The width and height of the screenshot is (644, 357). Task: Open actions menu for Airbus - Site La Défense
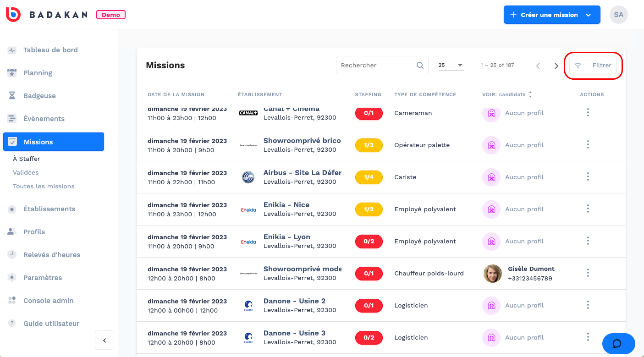588,177
